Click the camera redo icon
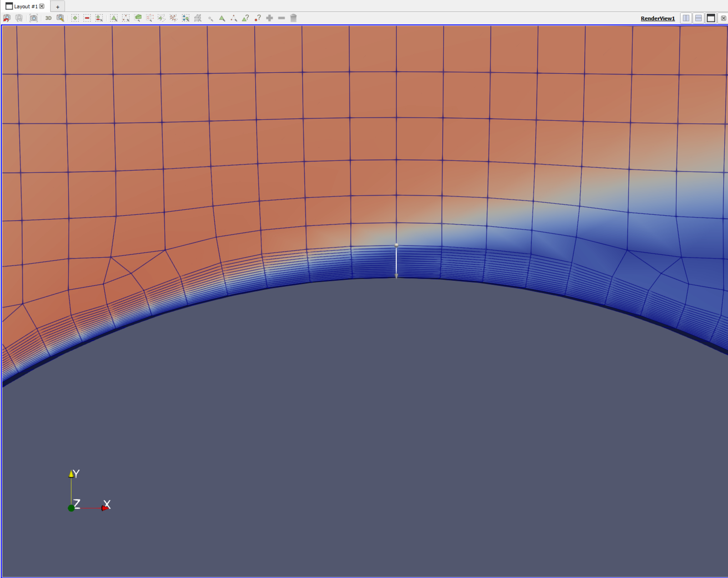The height and width of the screenshot is (578, 728). click(x=19, y=18)
